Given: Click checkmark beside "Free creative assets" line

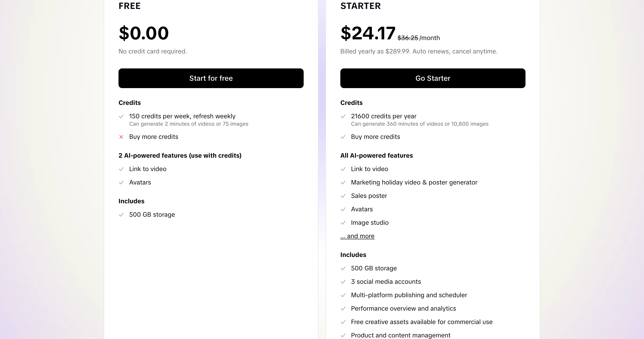Looking at the screenshot, I should coord(343,322).
